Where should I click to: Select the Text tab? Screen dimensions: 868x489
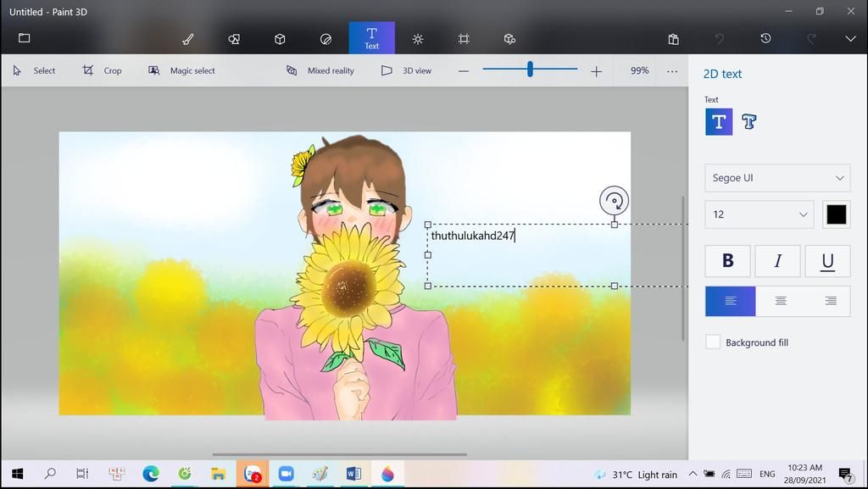point(372,38)
